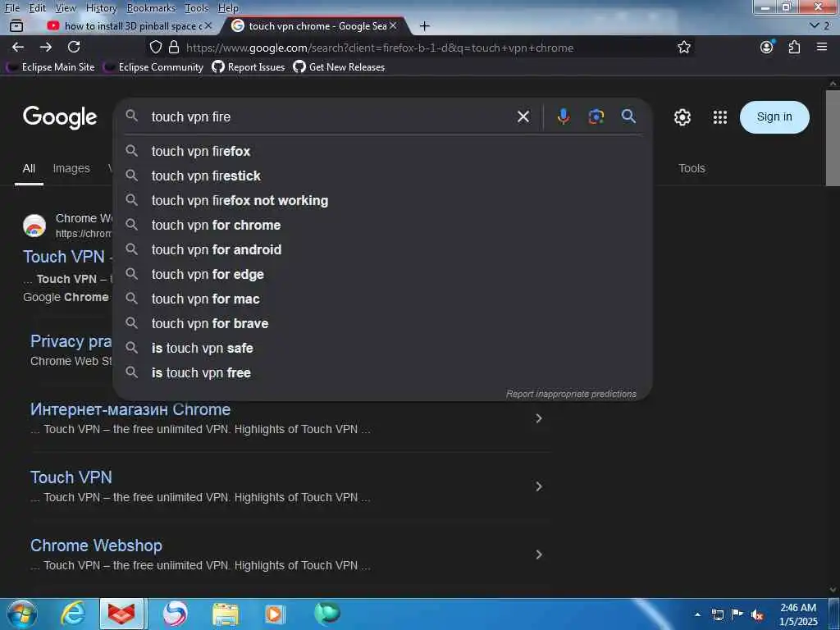Go forward with the forward arrow
Screen dimensions: 840x630
tap(46, 47)
